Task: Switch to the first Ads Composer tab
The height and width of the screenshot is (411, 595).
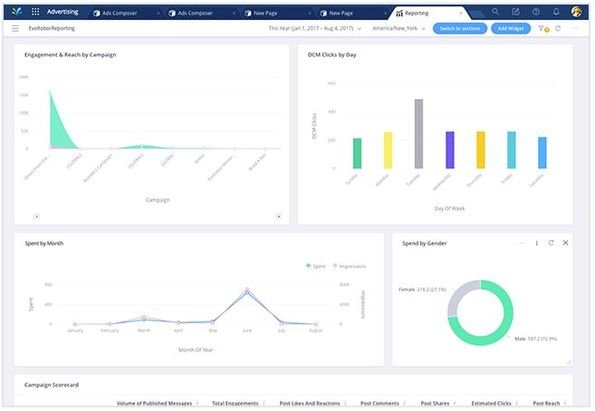Action: 126,13
